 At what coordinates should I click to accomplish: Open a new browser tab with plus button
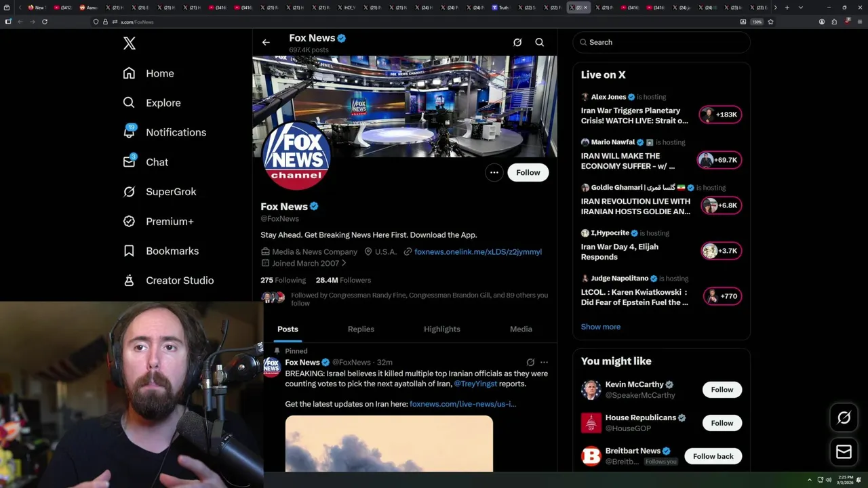point(787,7)
